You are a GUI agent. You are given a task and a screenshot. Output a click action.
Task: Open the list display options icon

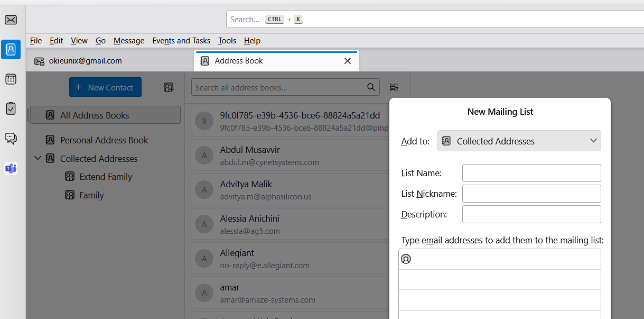394,88
